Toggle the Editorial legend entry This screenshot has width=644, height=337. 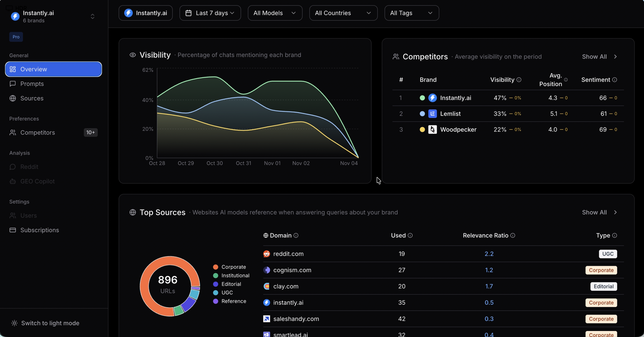[227, 284]
